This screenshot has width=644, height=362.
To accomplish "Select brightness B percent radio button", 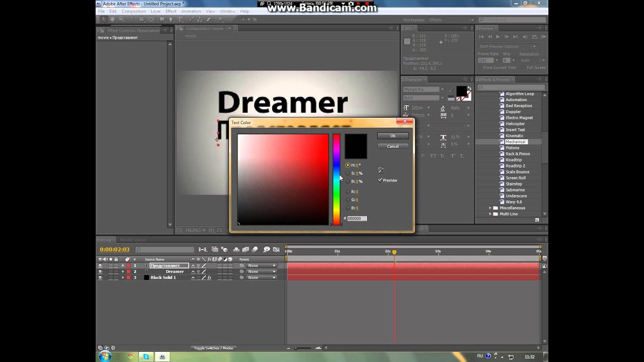I will click(x=348, y=181).
